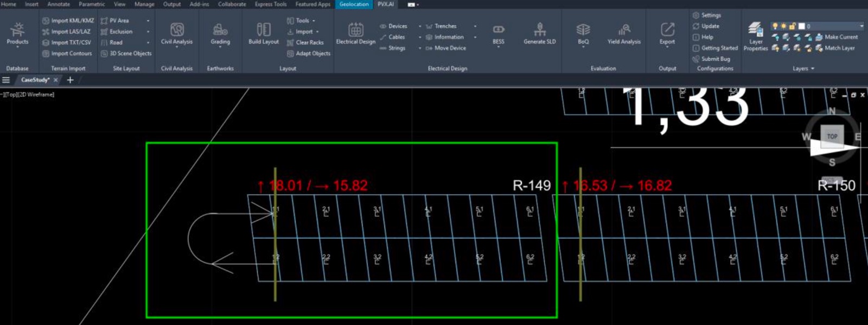Open the Products database button
868x325 pixels.
coord(17,34)
